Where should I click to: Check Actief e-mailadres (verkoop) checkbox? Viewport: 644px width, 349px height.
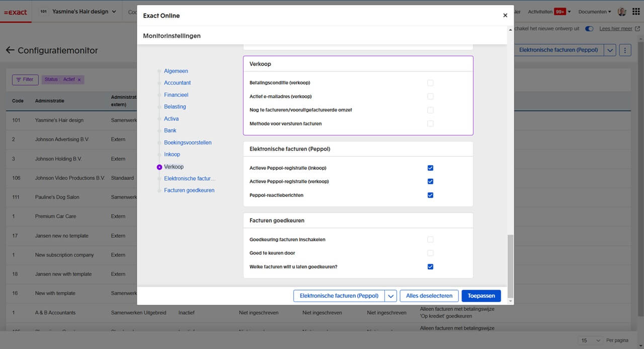click(x=430, y=96)
